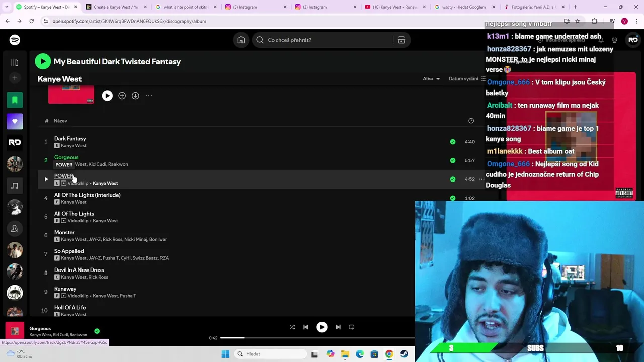
Task: Toggle saved checkmark for All Of The Lights (Interlude)
Action: coord(453,198)
